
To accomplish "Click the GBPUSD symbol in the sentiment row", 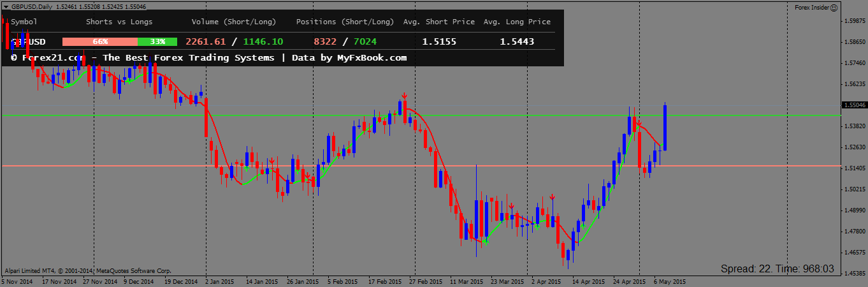I will coord(28,41).
